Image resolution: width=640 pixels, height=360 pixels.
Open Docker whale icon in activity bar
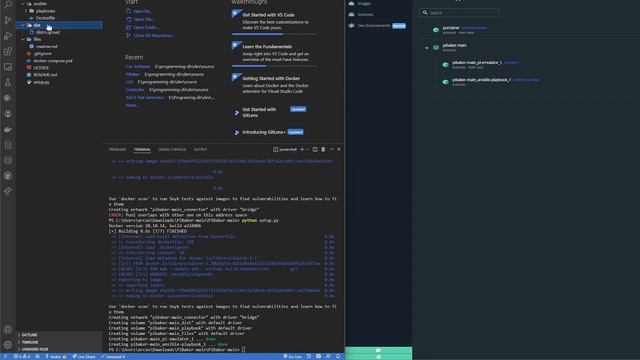[x=8, y=129]
